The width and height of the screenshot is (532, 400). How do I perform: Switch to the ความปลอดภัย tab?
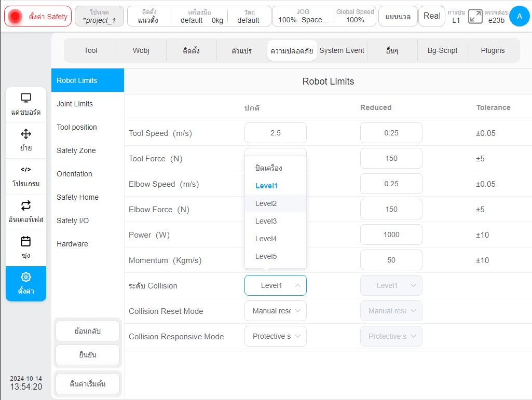(x=292, y=50)
